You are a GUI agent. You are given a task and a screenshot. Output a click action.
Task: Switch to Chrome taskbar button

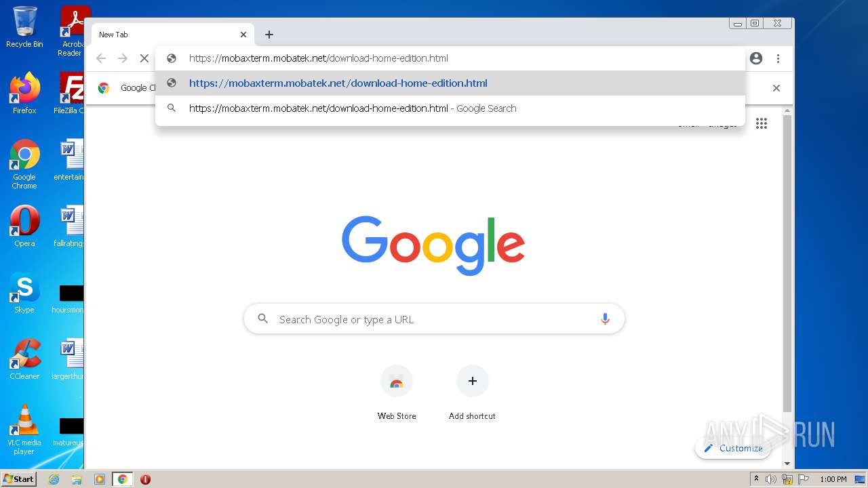122,479
